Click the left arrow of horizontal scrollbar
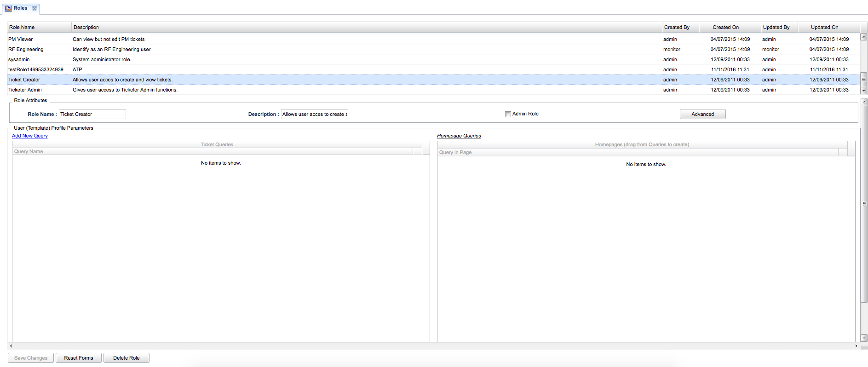Viewport: 868px width, 367px height. coord(11,346)
